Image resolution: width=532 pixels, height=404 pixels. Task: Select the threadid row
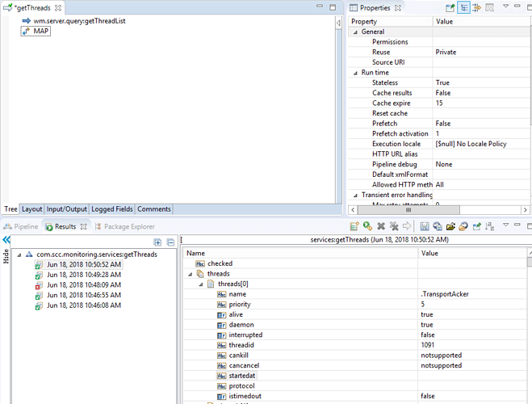tap(355, 345)
